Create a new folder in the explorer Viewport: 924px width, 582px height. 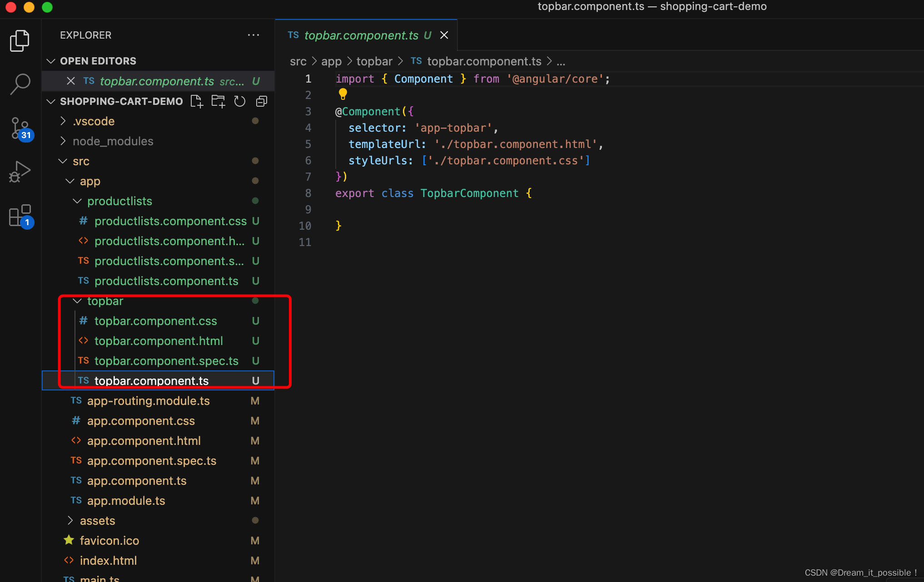[218, 101]
